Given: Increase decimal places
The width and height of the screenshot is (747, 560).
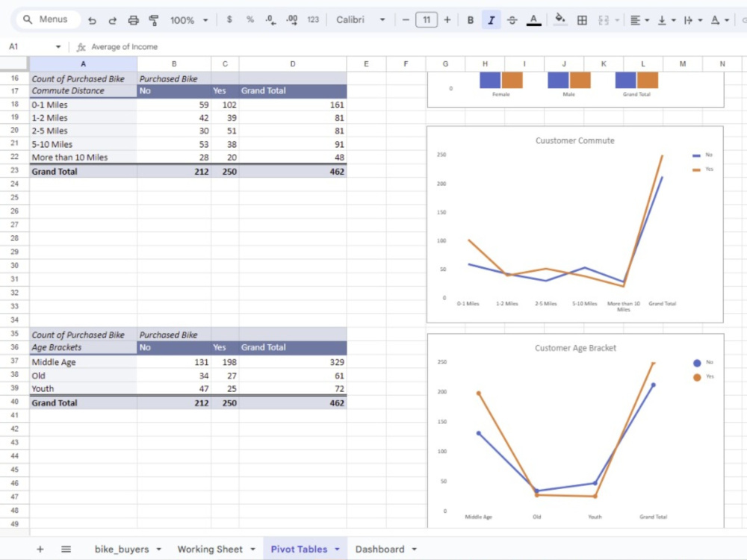Looking at the screenshot, I should (x=292, y=19).
